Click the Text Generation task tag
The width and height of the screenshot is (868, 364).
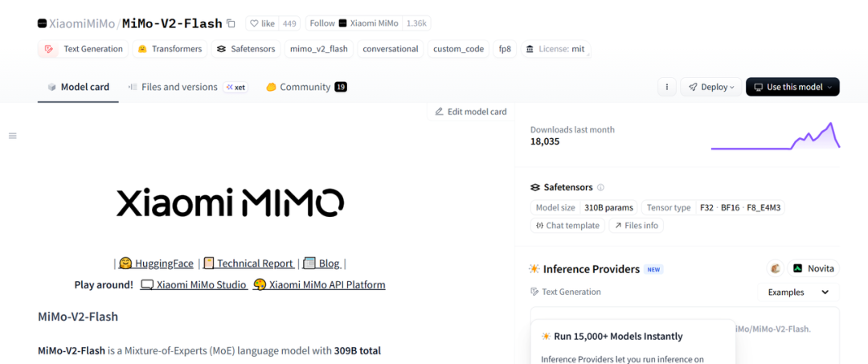tap(85, 49)
